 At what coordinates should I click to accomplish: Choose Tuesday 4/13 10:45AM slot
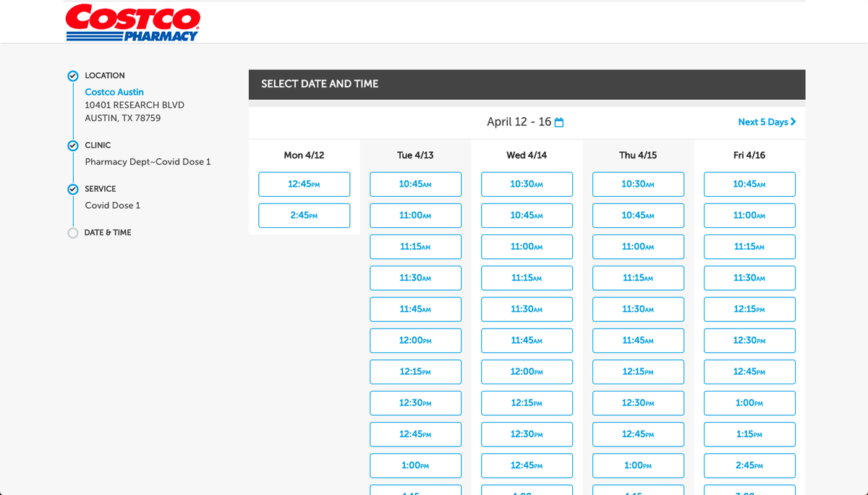click(415, 184)
